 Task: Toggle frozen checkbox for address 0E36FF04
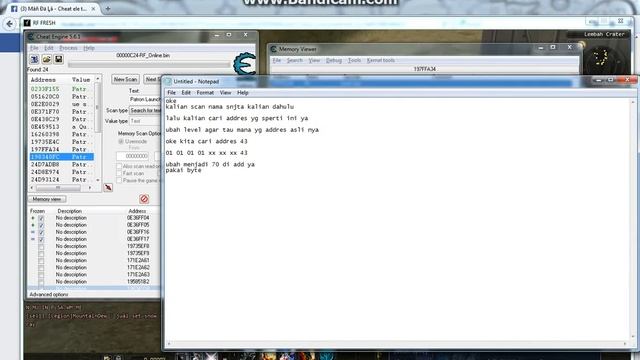coord(41,218)
